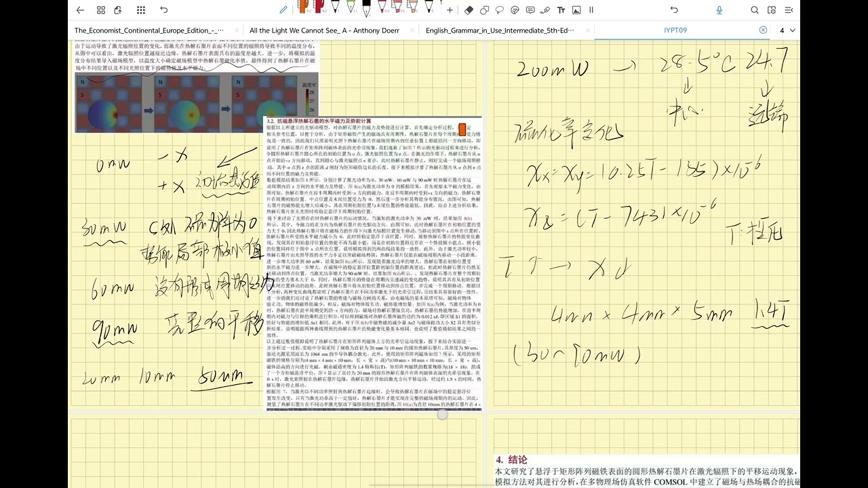Switch to English_Grammar_in_Use_Intermediate tab
Viewport: 868px width, 488px height.
(500, 30)
